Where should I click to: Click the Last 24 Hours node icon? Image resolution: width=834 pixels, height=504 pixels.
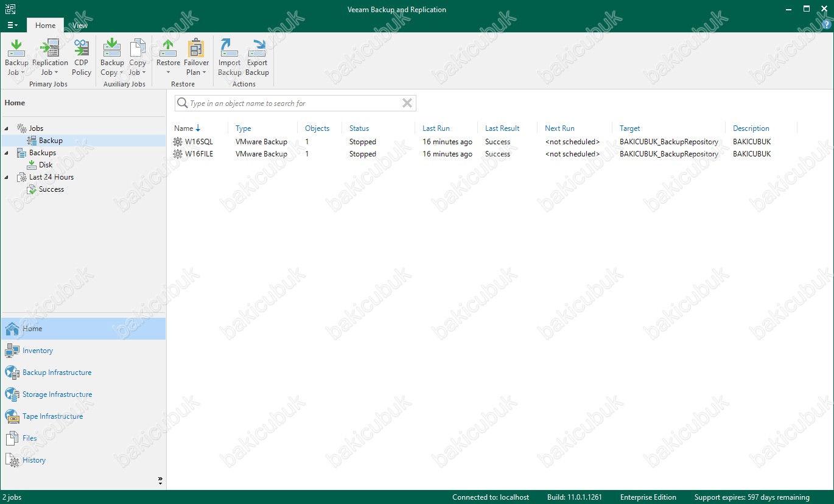coord(21,177)
